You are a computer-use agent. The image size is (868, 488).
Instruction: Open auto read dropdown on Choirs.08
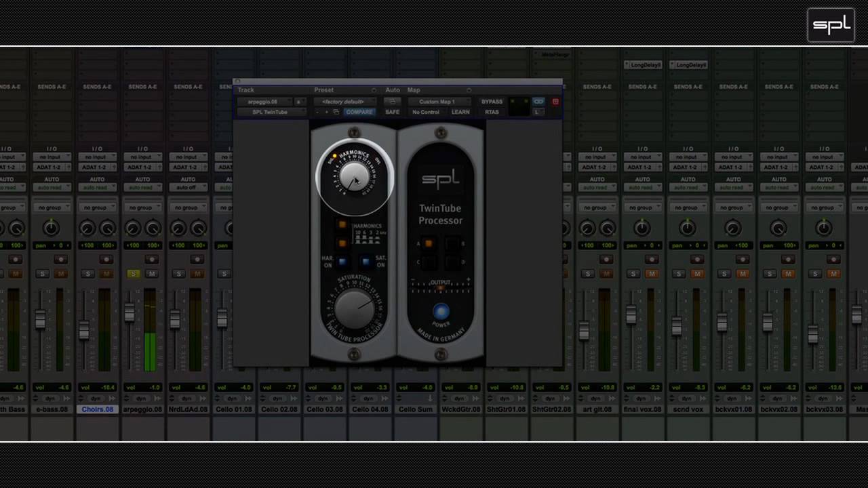[x=97, y=188]
